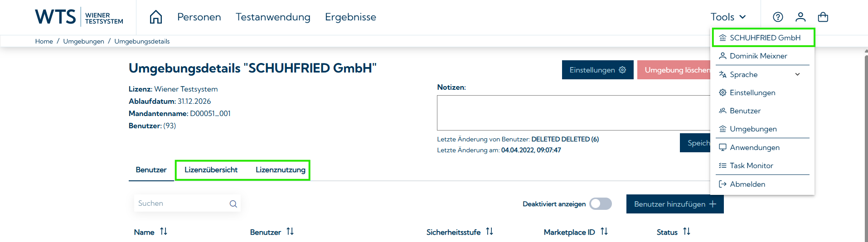Sort table by Status column
868x242 pixels.
pos(687,232)
